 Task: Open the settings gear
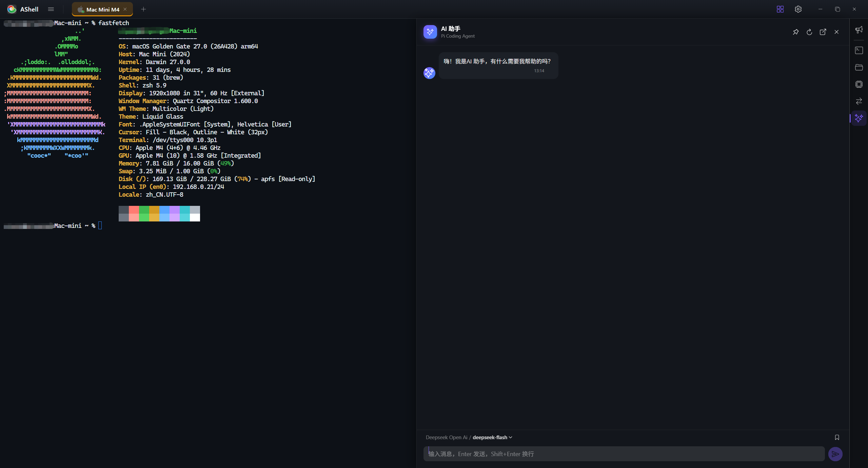(798, 9)
